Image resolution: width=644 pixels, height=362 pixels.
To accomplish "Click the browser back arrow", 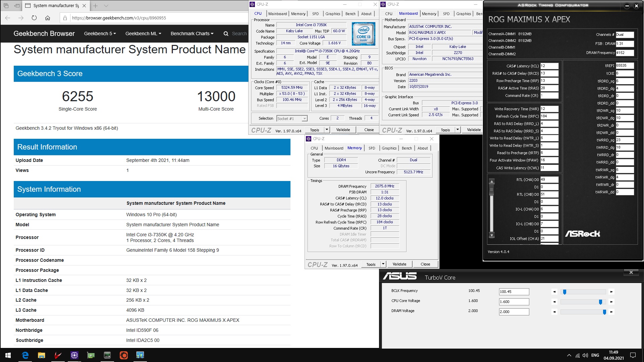I will pos(8,18).
